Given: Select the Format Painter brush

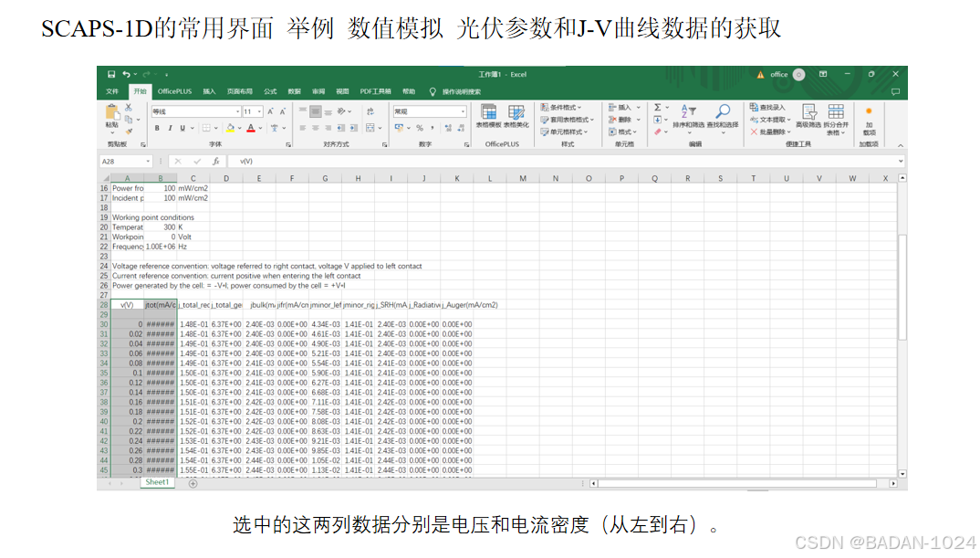Looking at the screenshot, I should point(129,131).
